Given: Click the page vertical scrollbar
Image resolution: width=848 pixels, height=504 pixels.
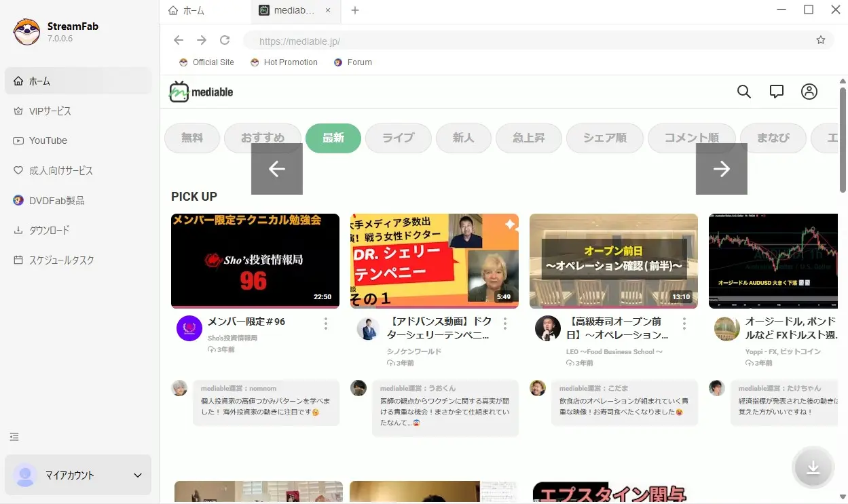Looking at the screenshot, I should 843,141.
